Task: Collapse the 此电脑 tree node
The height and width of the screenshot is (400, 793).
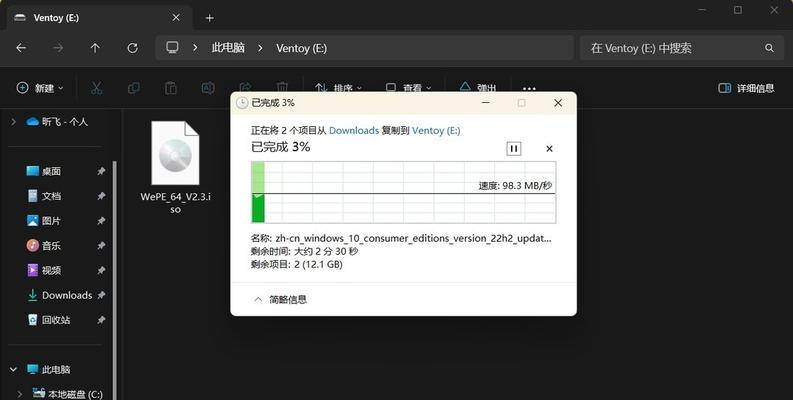Action: pos(14,370)
